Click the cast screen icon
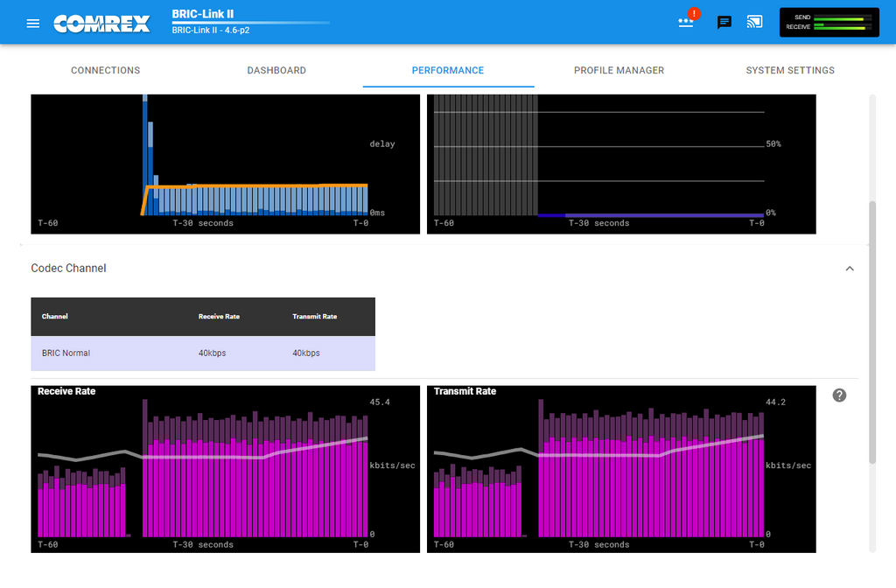Screen dimensions: 896x588 754,22
